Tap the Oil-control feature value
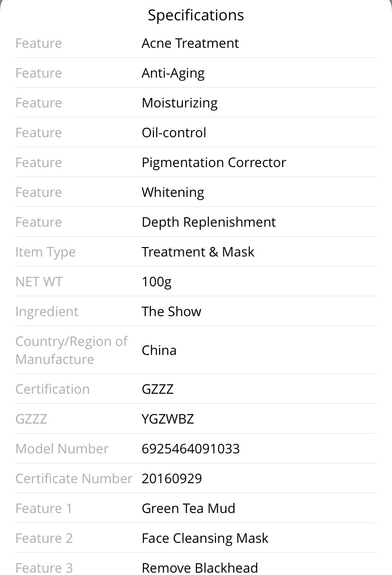Viewport: 392px width, 575px height. click(174, 133)
